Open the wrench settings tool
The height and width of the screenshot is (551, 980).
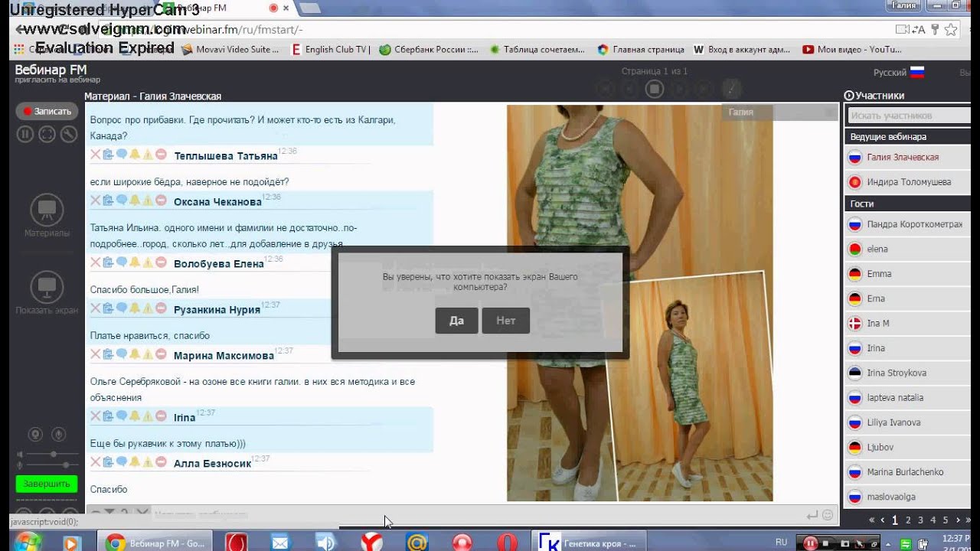click(68, 134)
